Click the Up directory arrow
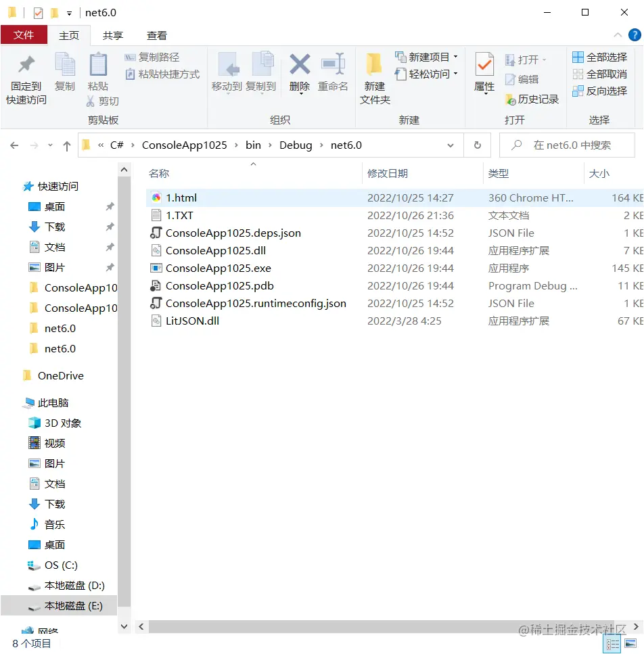The image size is (644, 654). [67, 145]
